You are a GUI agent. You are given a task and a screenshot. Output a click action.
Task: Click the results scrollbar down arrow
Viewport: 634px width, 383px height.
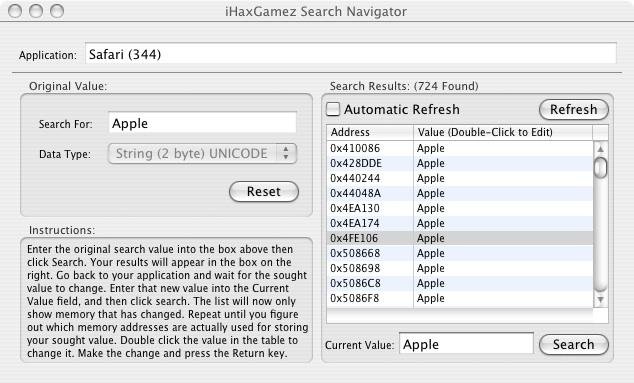coord(601,300)
